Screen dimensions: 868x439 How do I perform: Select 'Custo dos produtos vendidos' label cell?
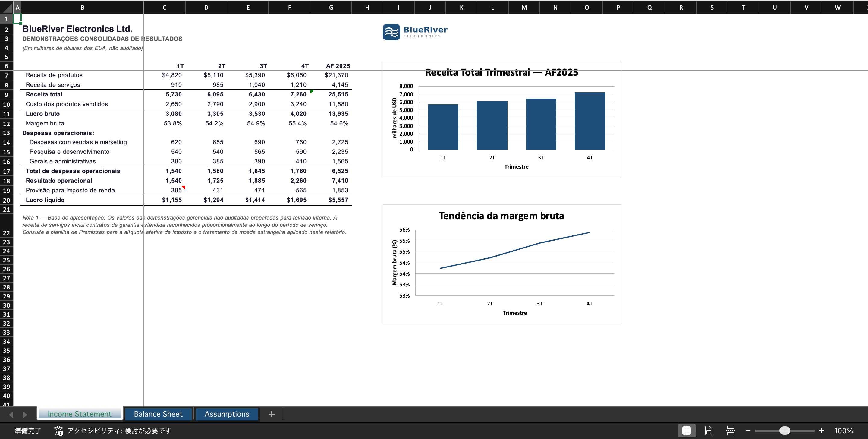tap(83, 104)
